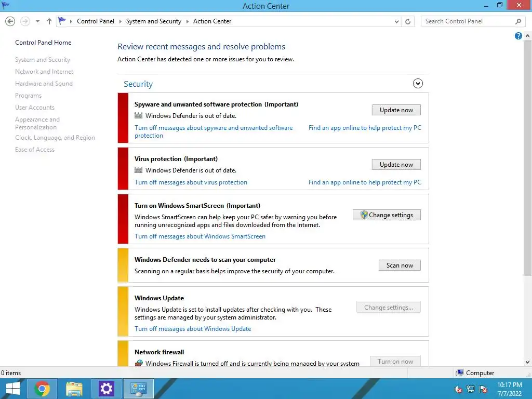Click the Forward navigation arrow
The width and height of the screenshot is (532, 399).
25,21
